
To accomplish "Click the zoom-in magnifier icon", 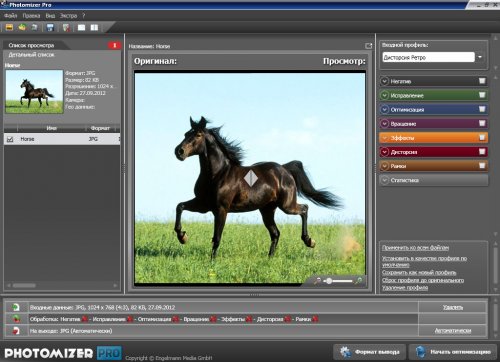I will pos(358,281).
